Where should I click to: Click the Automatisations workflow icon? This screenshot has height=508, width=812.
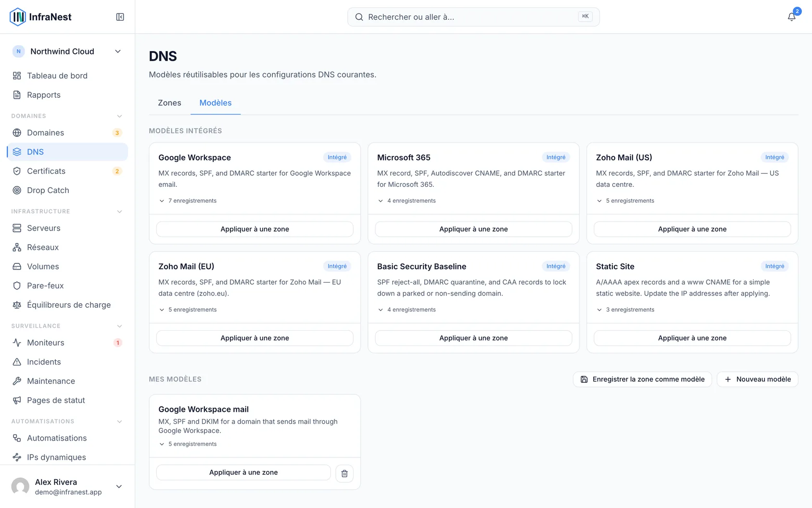[x=17, y=438]
